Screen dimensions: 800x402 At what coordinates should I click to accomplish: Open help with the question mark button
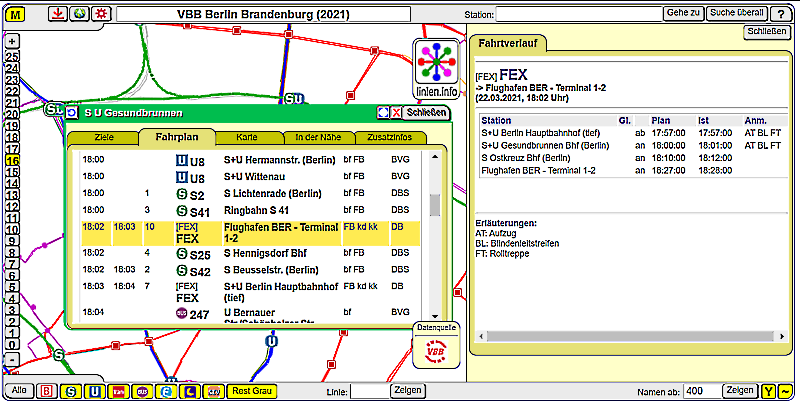(780, 14)
